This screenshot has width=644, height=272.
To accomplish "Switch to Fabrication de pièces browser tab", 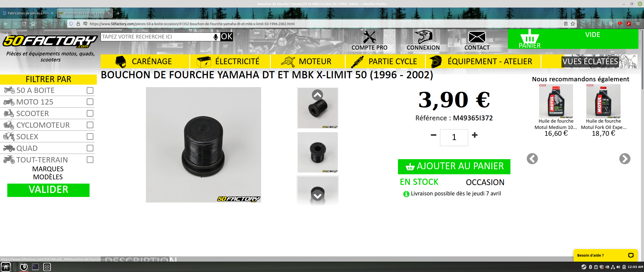I will click(x=28, y=13).
